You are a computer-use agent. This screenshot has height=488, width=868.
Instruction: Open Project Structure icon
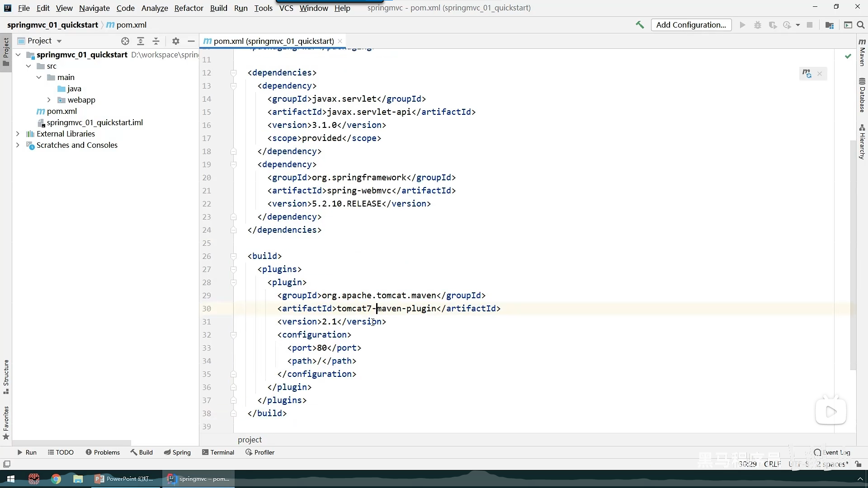point(829,25)
